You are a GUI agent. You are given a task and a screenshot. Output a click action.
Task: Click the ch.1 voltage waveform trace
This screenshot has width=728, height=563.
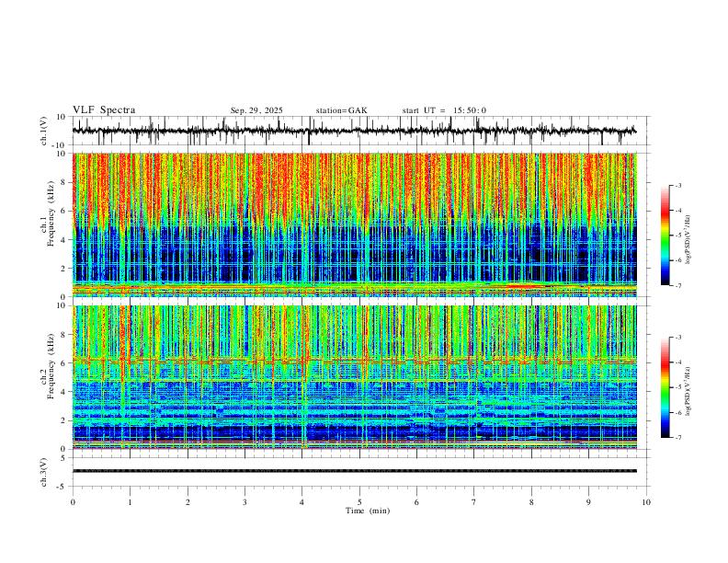(354, 131)
